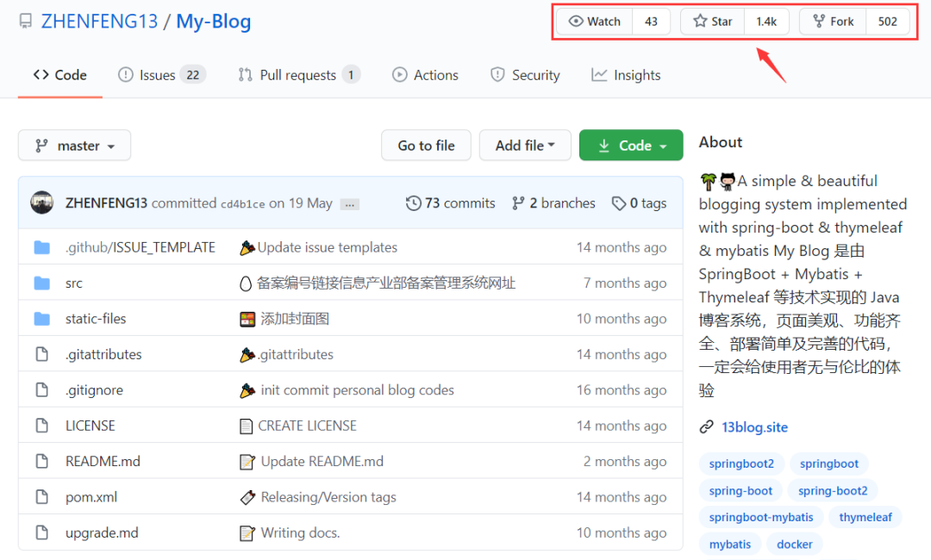Open the .github/ISSUE_TEMPLATE folder
The image size is (931, 560).
click(141, 247)
